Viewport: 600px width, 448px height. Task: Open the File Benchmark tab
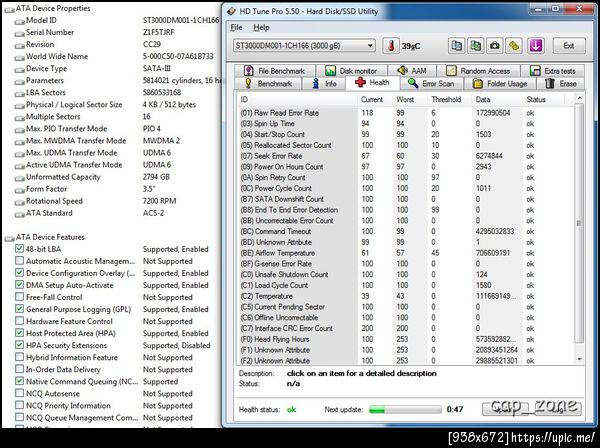274,71
